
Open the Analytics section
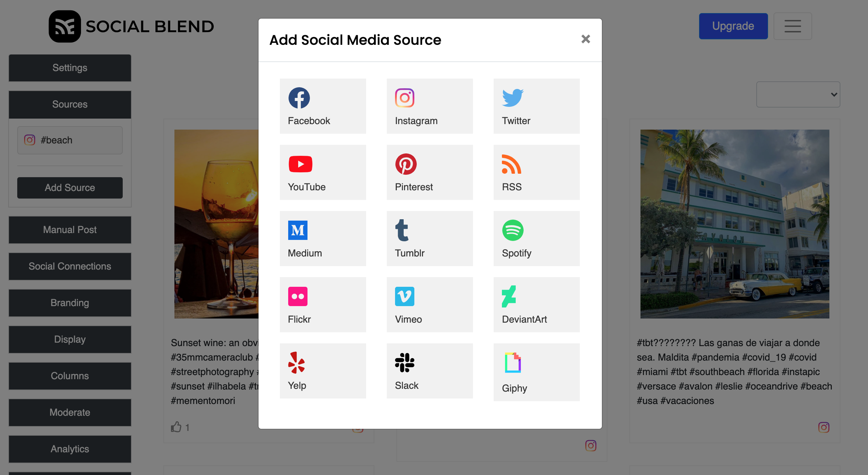(x=70, y=449)
